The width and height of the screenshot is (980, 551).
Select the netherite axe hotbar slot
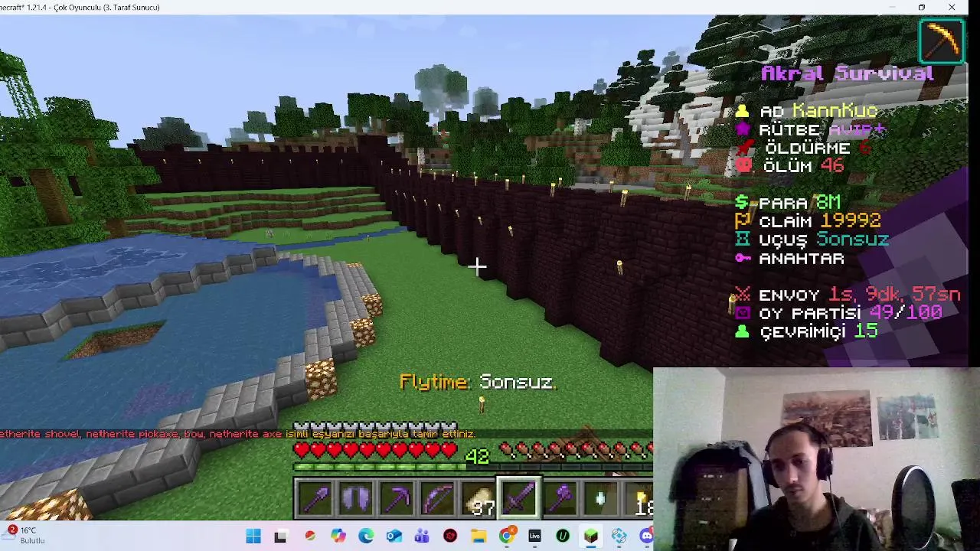pyautogui.click(x=560, y=499)
